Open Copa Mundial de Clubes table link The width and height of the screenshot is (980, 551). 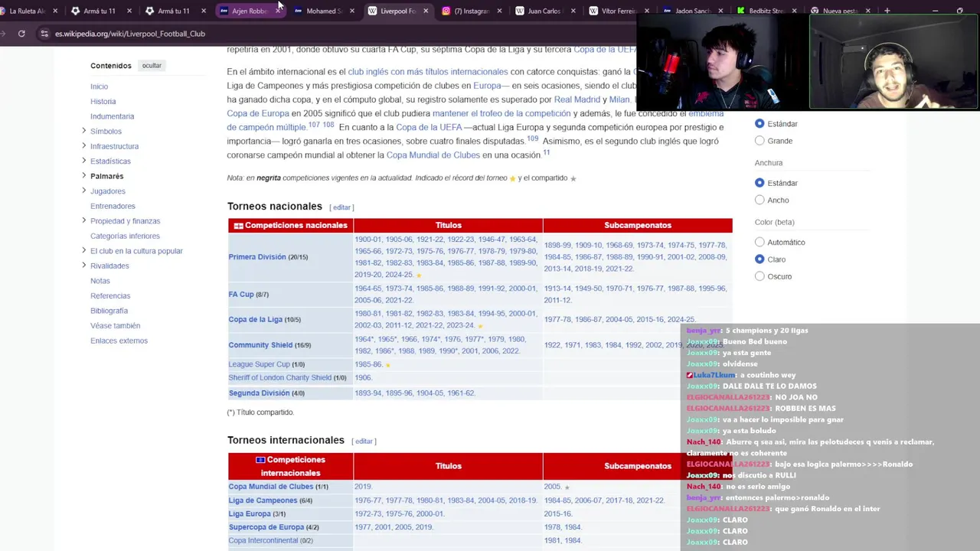[x=271, y=487]
